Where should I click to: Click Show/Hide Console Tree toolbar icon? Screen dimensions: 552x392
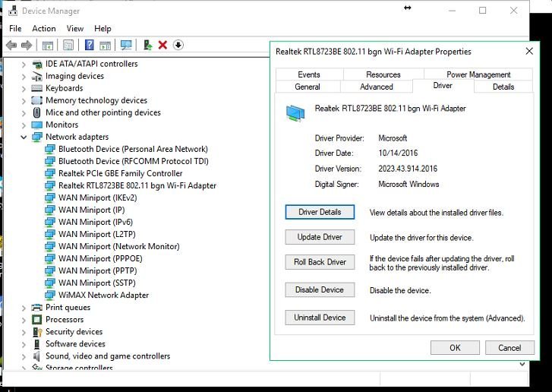click(x=48, y=45)
